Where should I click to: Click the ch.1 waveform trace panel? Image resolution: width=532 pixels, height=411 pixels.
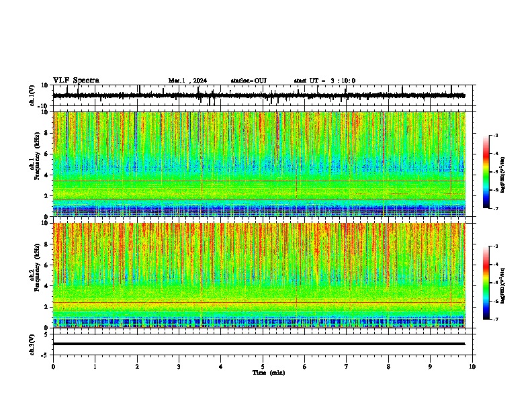point(263,95)
